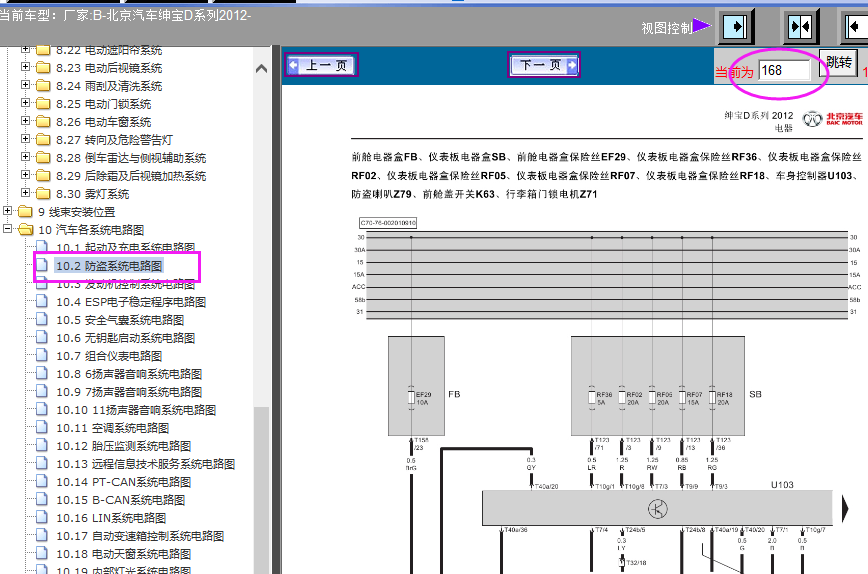Expand the 8.24 雨刮及清洗系统 folder

25,85
